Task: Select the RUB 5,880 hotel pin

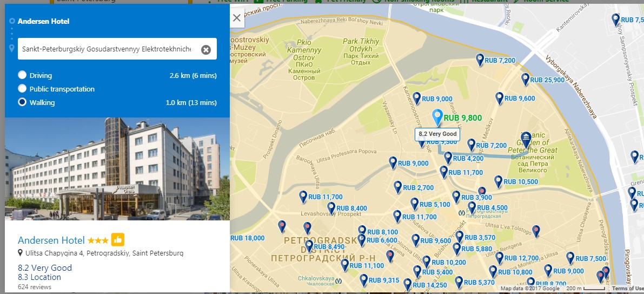Action: coord(456,249)
